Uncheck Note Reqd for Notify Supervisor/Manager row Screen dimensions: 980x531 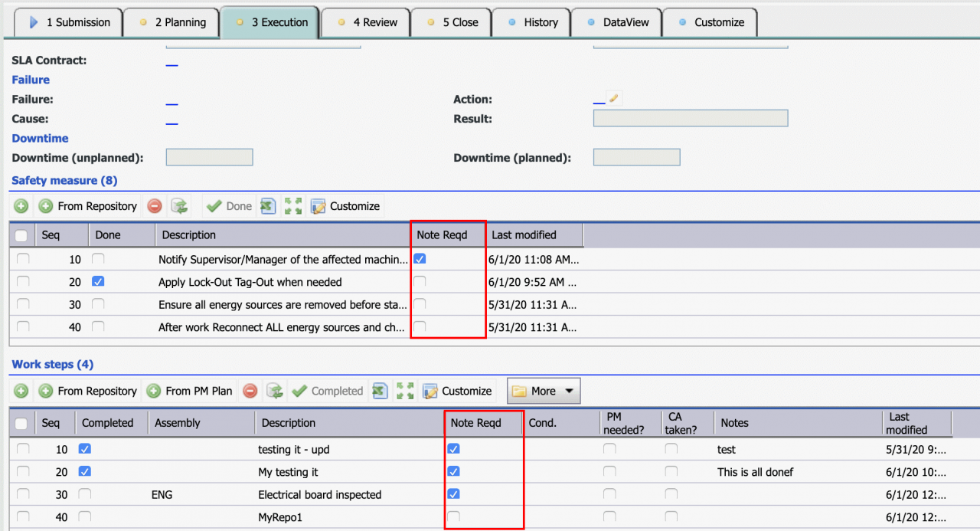click(x=420, y=259)
